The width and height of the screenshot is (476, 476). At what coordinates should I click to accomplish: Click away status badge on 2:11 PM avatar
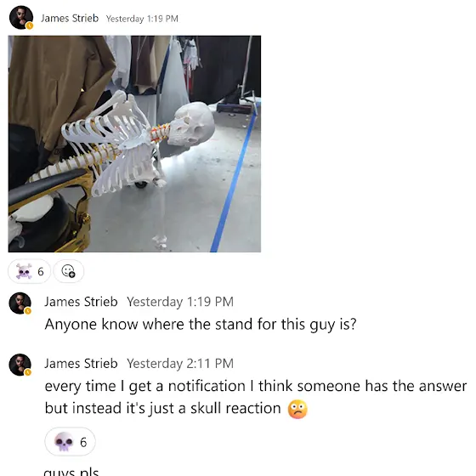click(x=28, y=372)
